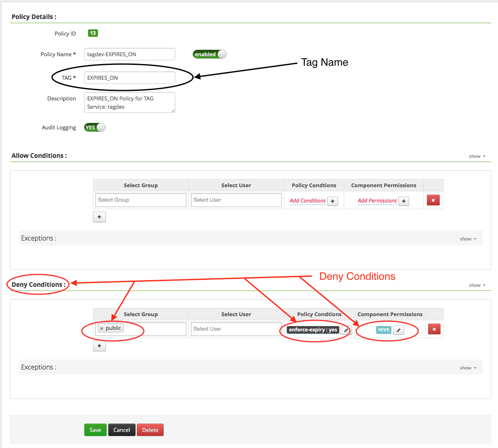498x448 pixels.
Task: Remove the public group tag
Action: pyautogui.click(x=102, y=329)
